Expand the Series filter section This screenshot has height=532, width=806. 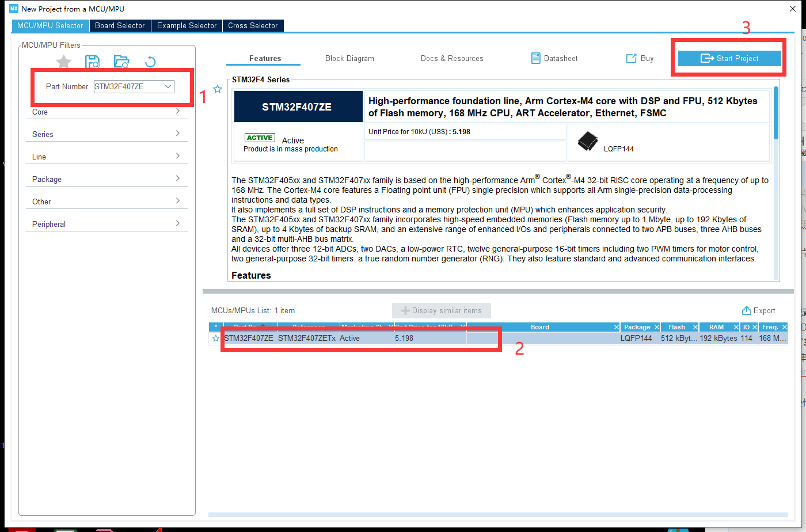(107, 134)
